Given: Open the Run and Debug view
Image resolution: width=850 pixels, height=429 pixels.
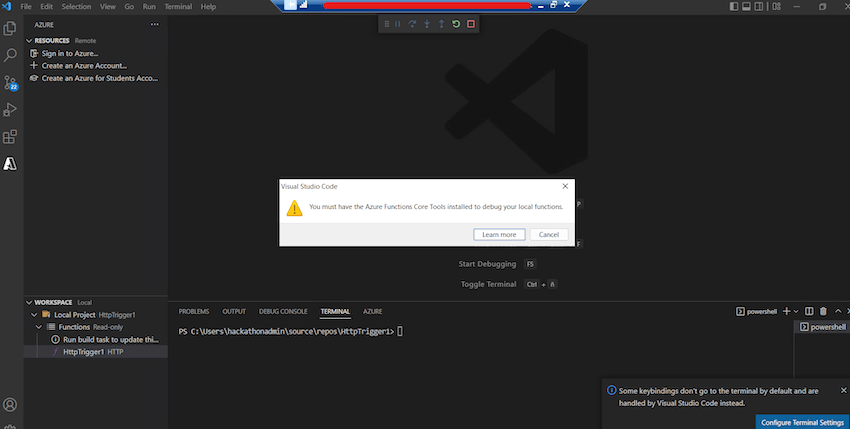Looking at the screenshot, I should [x=10, y=110].
